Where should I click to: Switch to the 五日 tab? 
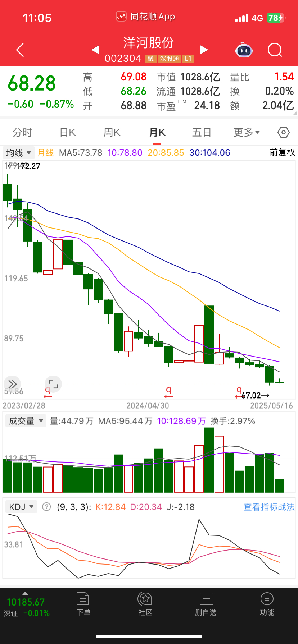click(202, 132)
